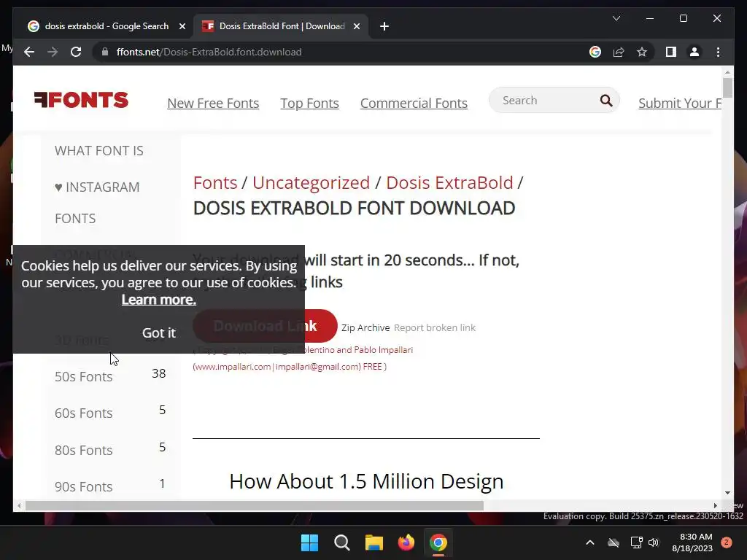Show hidden system tray icons
The width and height of the screenshot is (747, 560).
[589, 542]
